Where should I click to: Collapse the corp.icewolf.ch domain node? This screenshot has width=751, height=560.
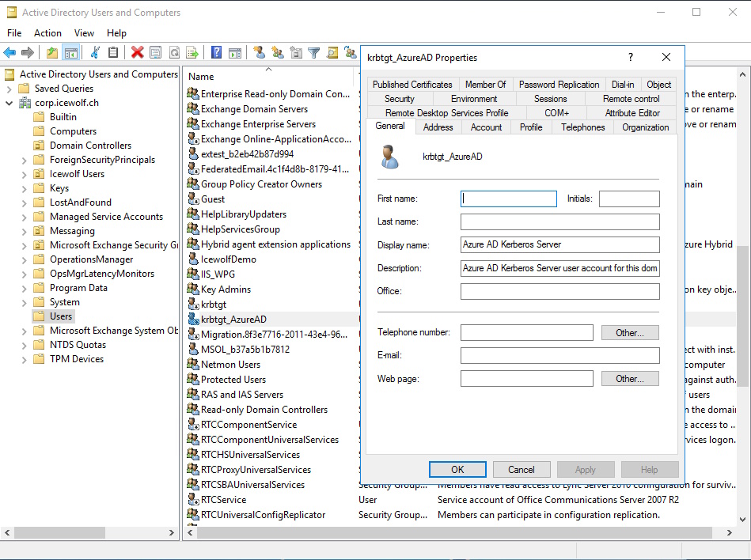(9, 103)
